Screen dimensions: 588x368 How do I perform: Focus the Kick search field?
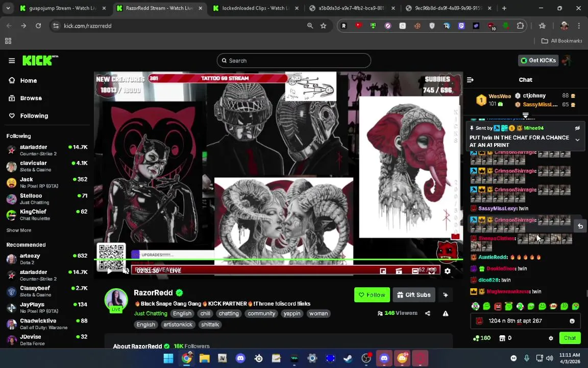tap(293, 60)
